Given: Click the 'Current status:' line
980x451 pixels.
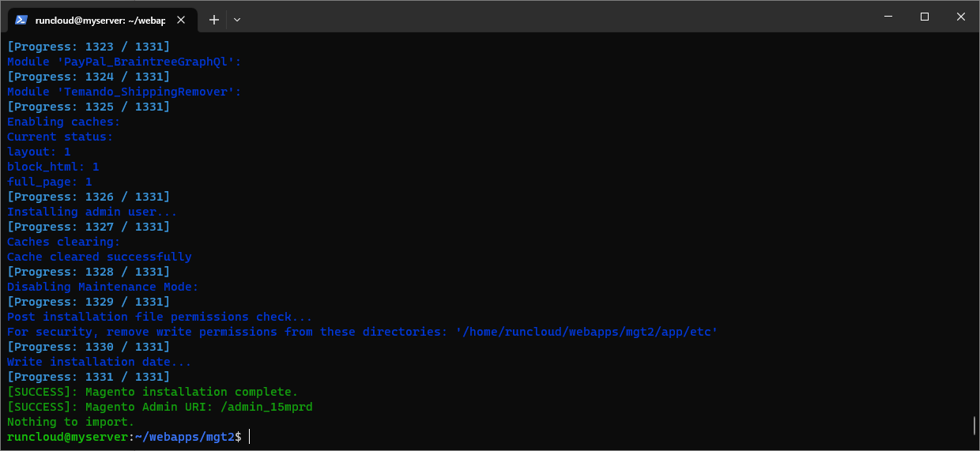Looking at the screenshot, I should pos(60,137).
